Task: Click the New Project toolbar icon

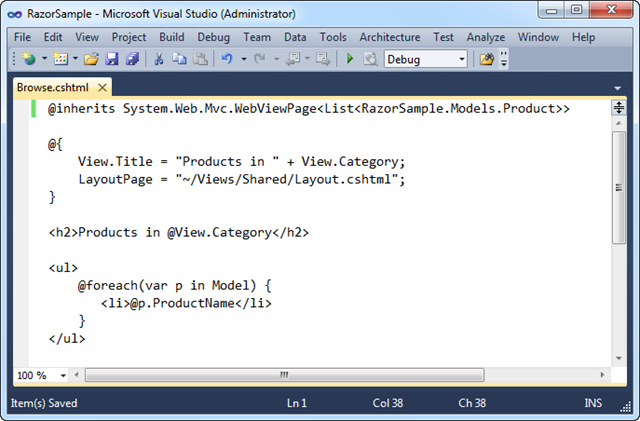Action: coord(29,59)
